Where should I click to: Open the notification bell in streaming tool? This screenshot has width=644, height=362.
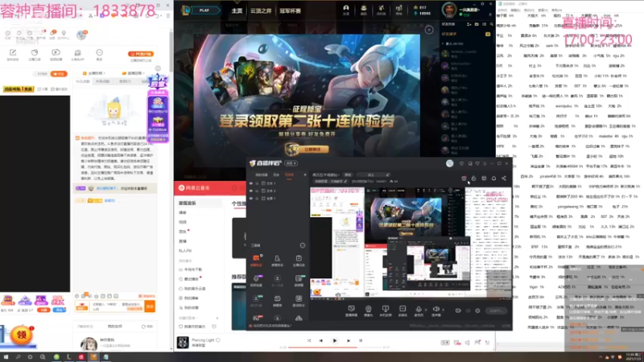pyautogui.click(x=493, y=178)
